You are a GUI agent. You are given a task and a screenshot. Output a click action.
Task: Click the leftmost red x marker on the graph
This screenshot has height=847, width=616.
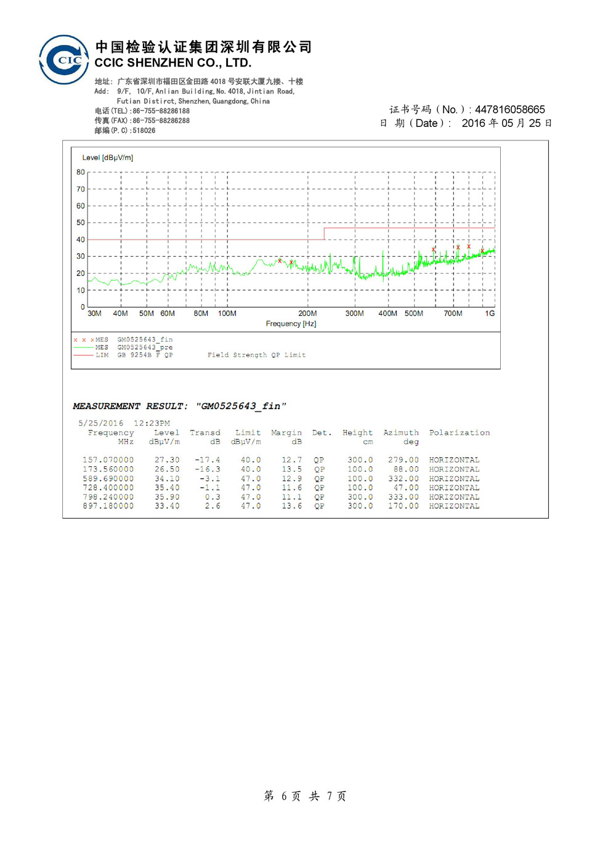(x=280, y=261)
